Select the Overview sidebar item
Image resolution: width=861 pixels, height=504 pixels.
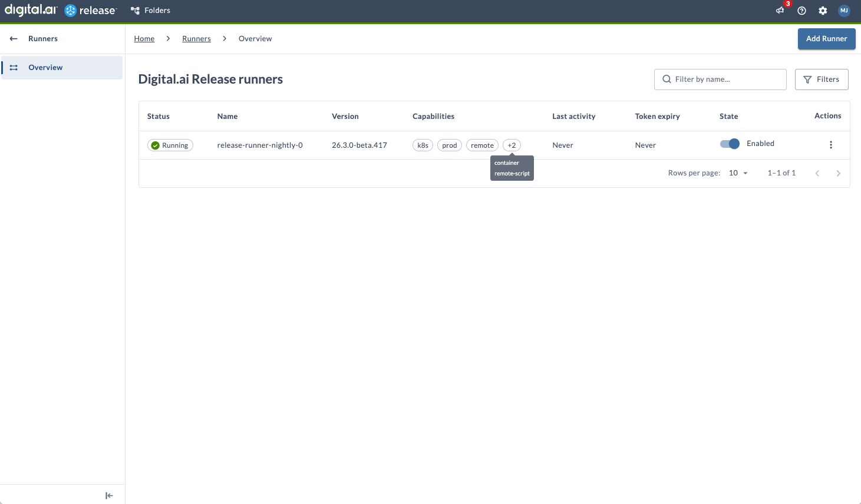(62, 68)
